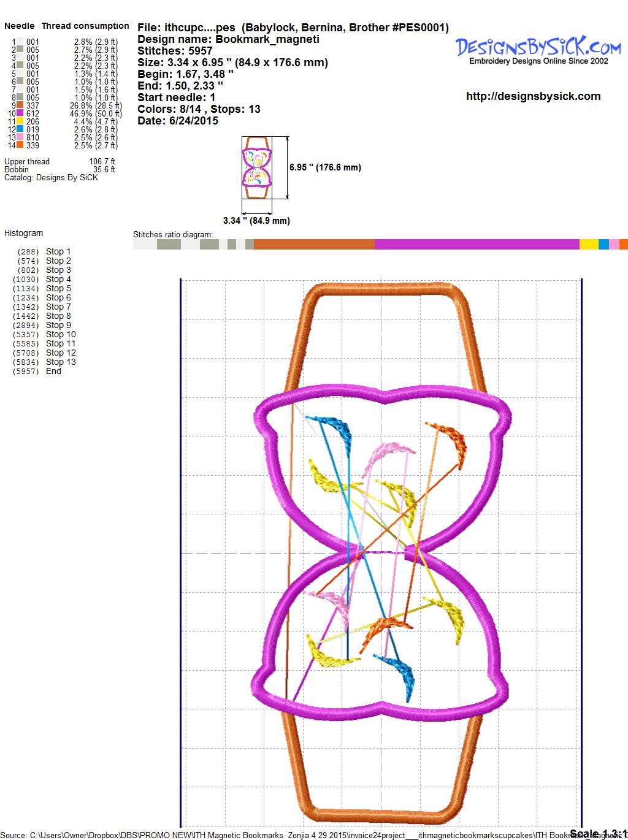Select Stop 1 in the histogram list
Viewport: 628px width, 840px height.
(58, 251)
